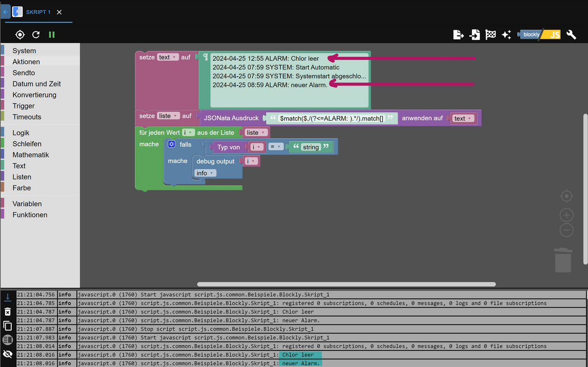The width and height of the screenshot is (588, 367).
Task: Click log timestamp 21:21:04.756
Action: [36, 294]
